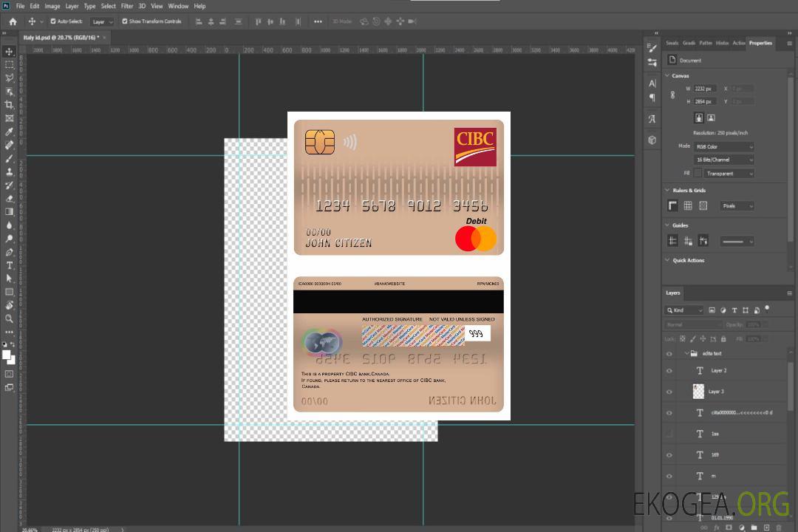Open the Character panel icon
Screen dimensions: 798x532
click(652, 83)
